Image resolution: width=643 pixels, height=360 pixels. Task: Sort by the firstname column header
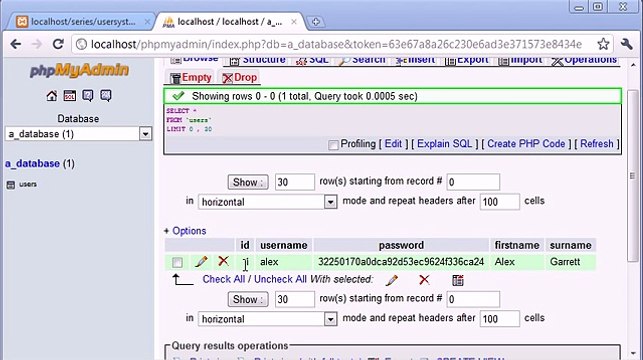coord(517,245)
